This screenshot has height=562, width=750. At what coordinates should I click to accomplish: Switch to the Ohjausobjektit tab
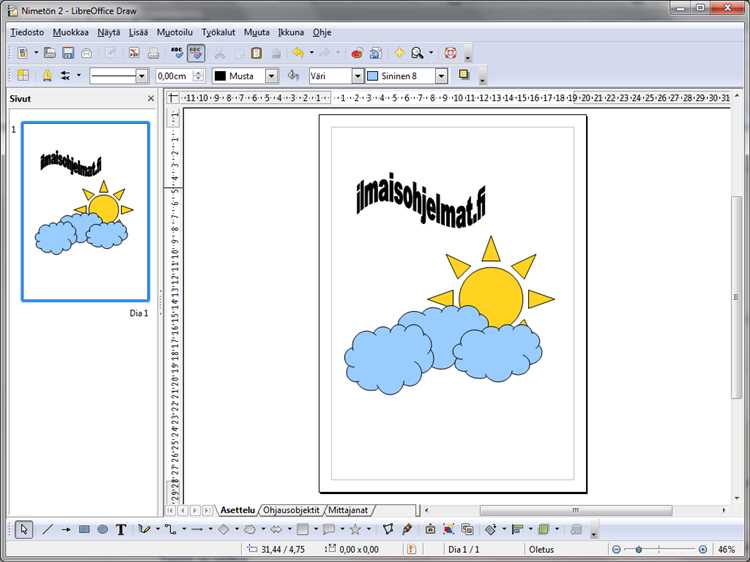click(x=291, y=510)
